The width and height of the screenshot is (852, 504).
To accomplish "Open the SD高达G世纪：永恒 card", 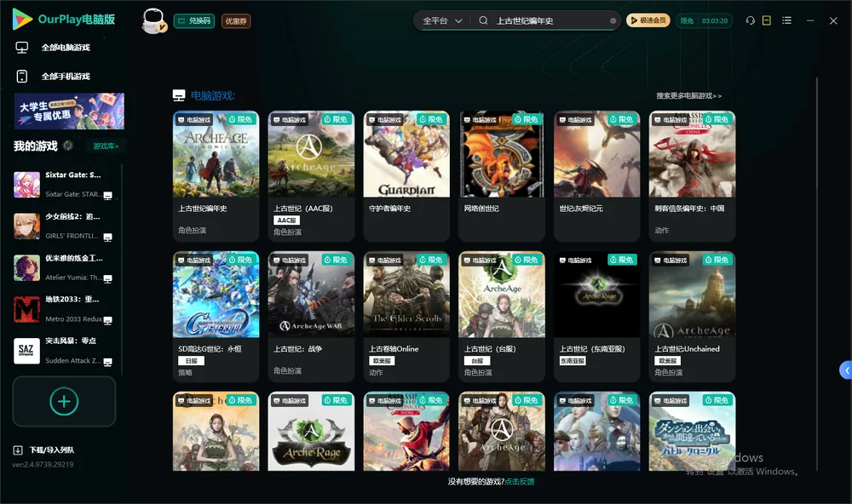I will [x=216, y=317].
